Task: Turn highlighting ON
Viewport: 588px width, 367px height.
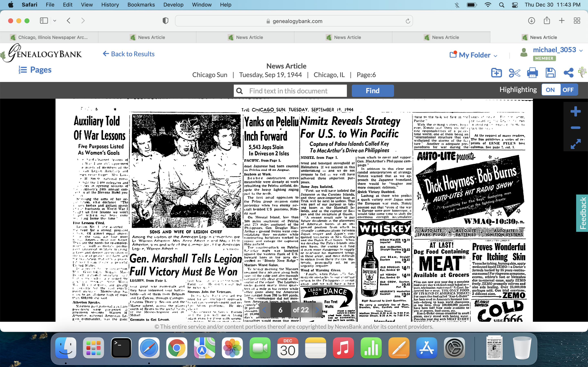Action: point(550,90)
